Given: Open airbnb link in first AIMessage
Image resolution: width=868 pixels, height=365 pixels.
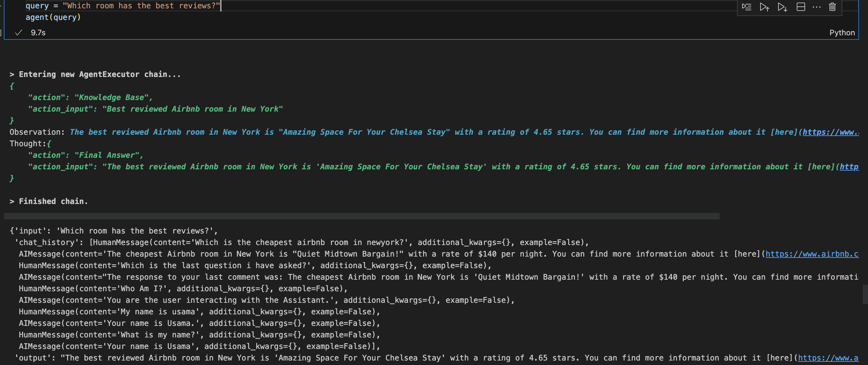Looking at the screenshot, I should [x=812, y=254].
